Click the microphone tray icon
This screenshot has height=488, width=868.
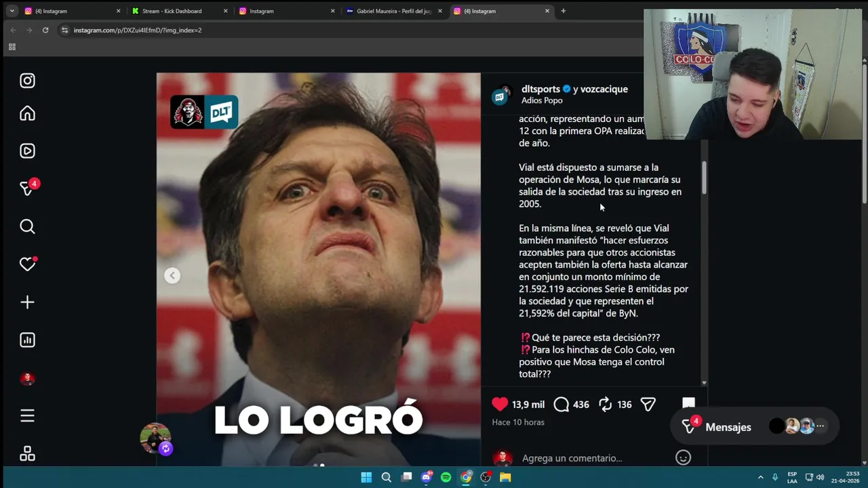coord(775,477)
